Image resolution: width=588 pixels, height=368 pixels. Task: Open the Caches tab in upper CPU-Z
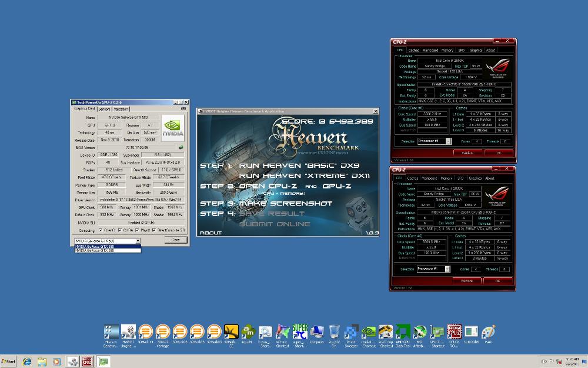click(x=413, y=50)
